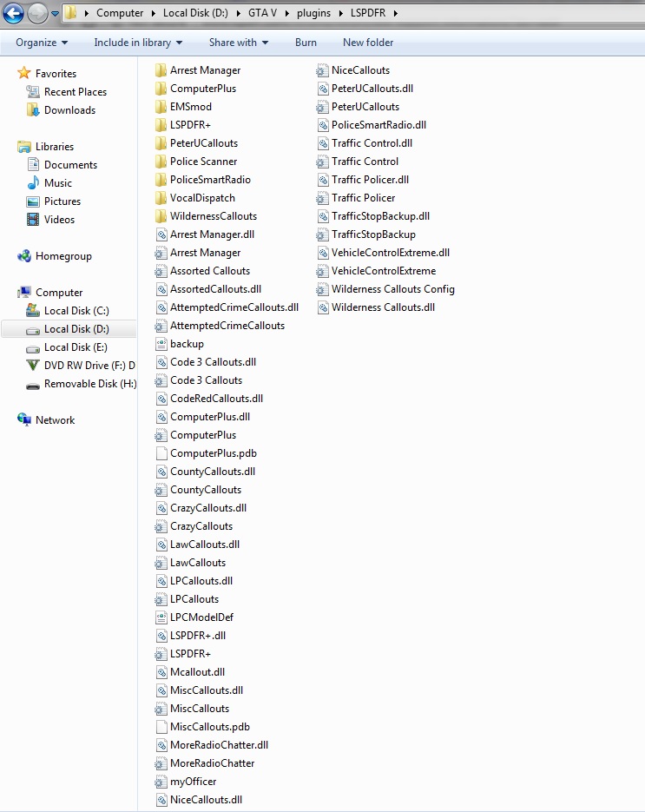This screenshot has height=812, width=645.
Task: Open the Pictures library icon
Action: coord(33,201)
